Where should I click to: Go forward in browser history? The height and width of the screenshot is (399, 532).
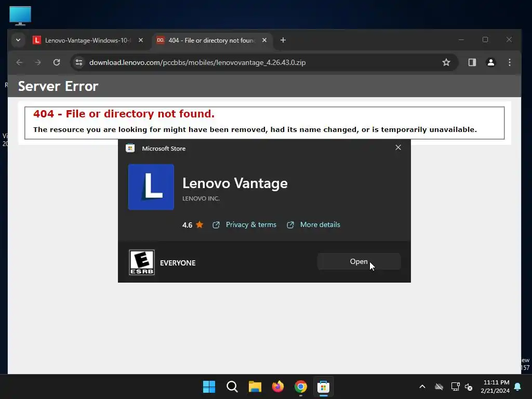[37, 62]
